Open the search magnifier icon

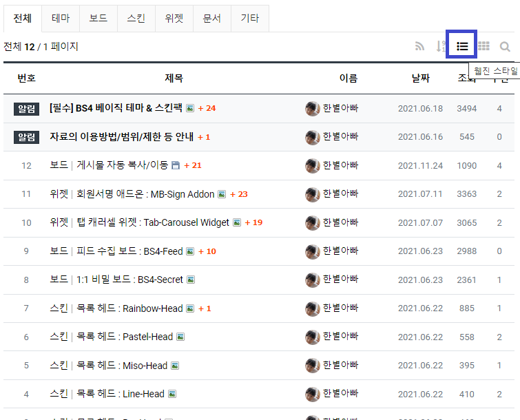[505, 47]
